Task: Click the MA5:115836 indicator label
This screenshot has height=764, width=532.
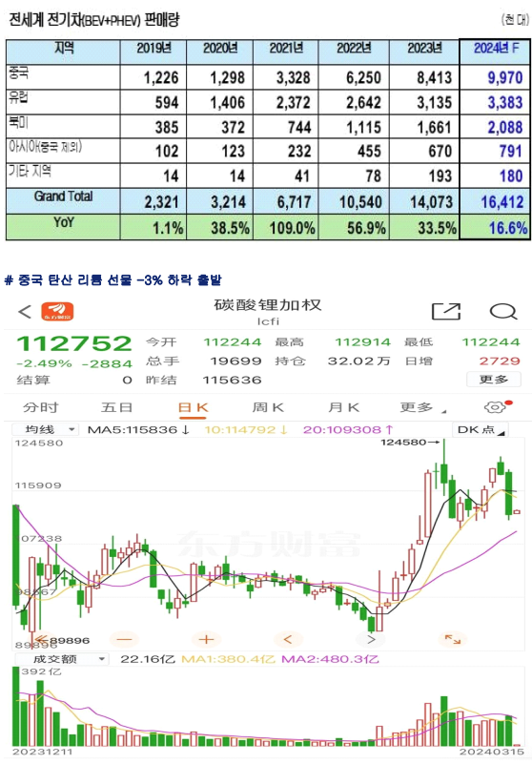Action: [x=139, y=430]
